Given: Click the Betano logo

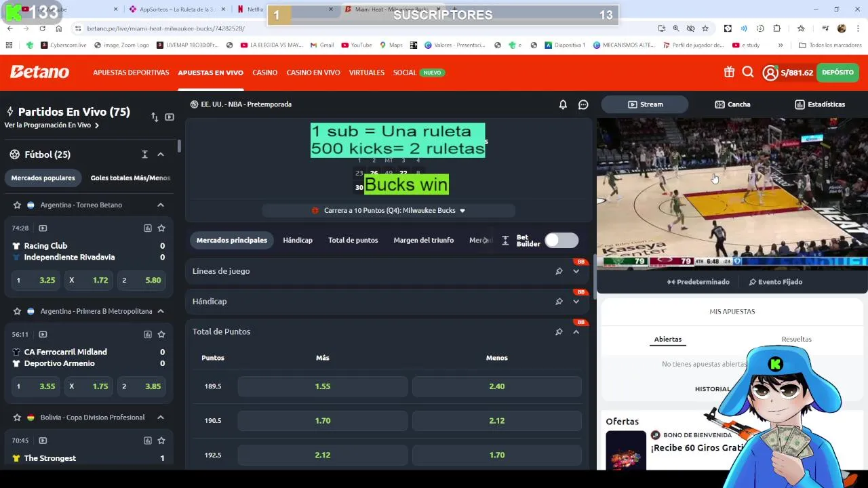Looking at the screenshot, I should click(39, 72).
